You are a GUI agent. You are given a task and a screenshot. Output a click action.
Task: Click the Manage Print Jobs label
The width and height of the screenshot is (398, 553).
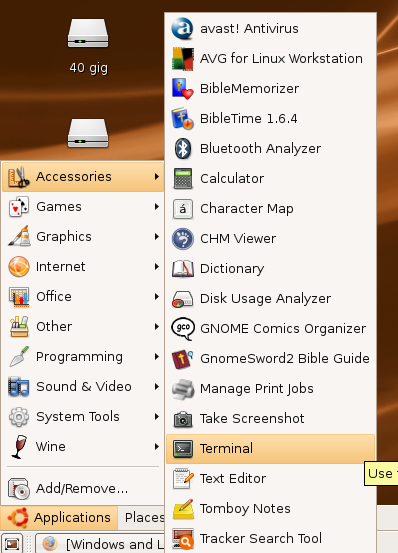(257, 389)
